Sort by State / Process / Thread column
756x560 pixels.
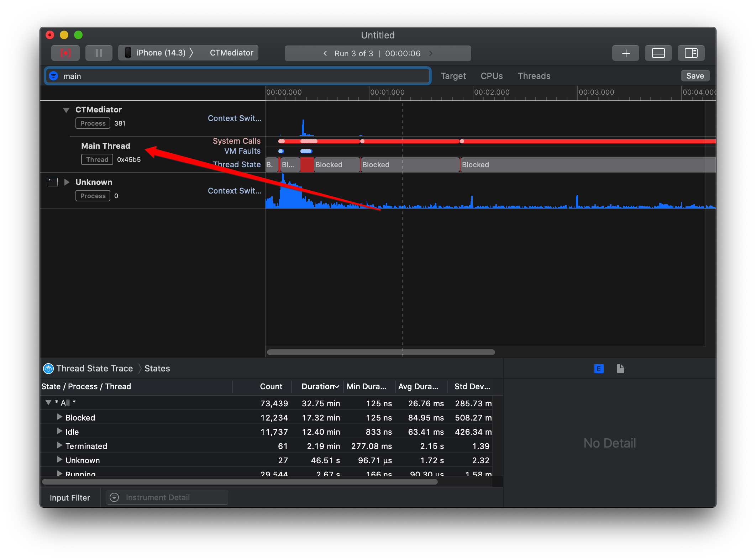[136, 387]
